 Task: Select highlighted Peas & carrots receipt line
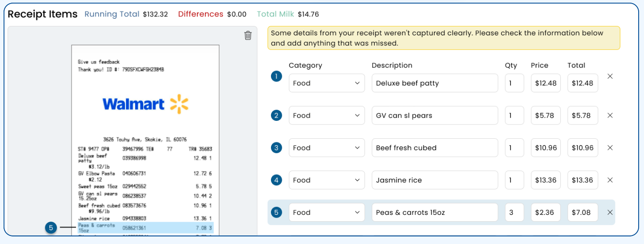point(146,228)
